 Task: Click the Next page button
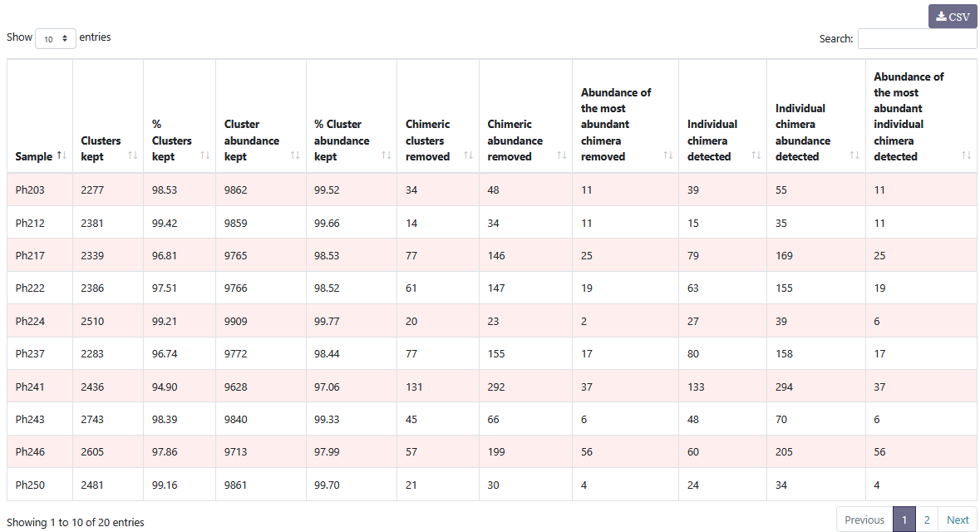[x=958, y=520]
